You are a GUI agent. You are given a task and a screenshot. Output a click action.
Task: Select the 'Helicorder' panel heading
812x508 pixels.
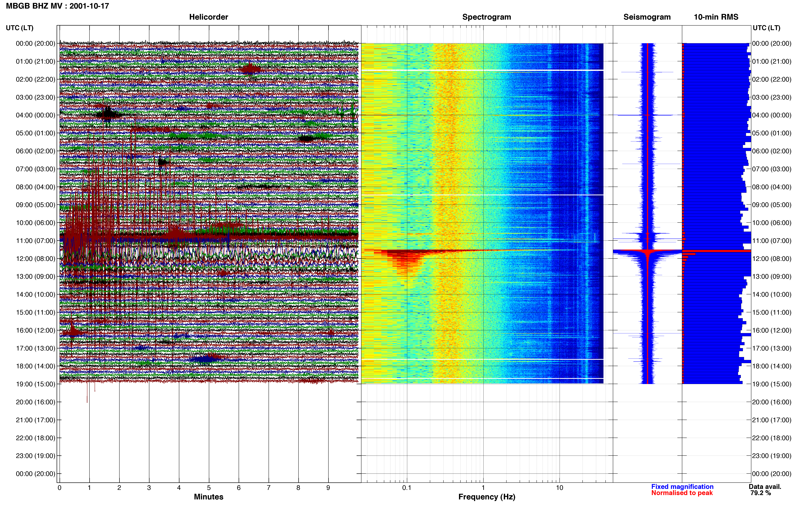point(209,17)
